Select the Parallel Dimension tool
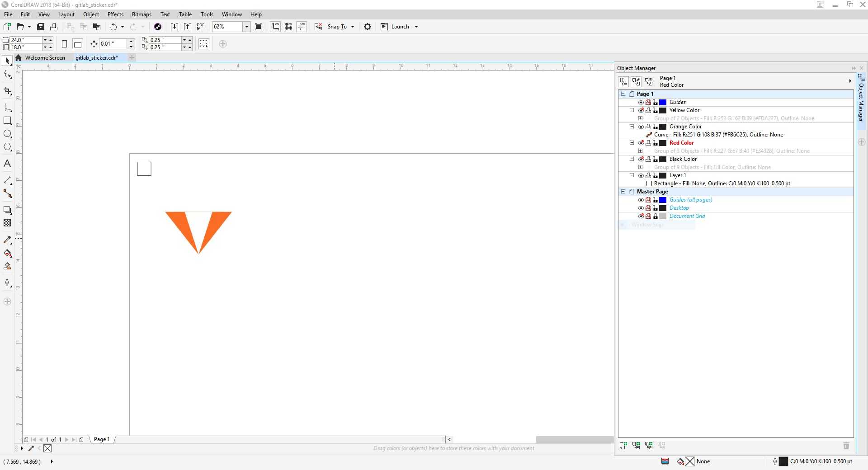The image size is (868, 470). (7, 180)
